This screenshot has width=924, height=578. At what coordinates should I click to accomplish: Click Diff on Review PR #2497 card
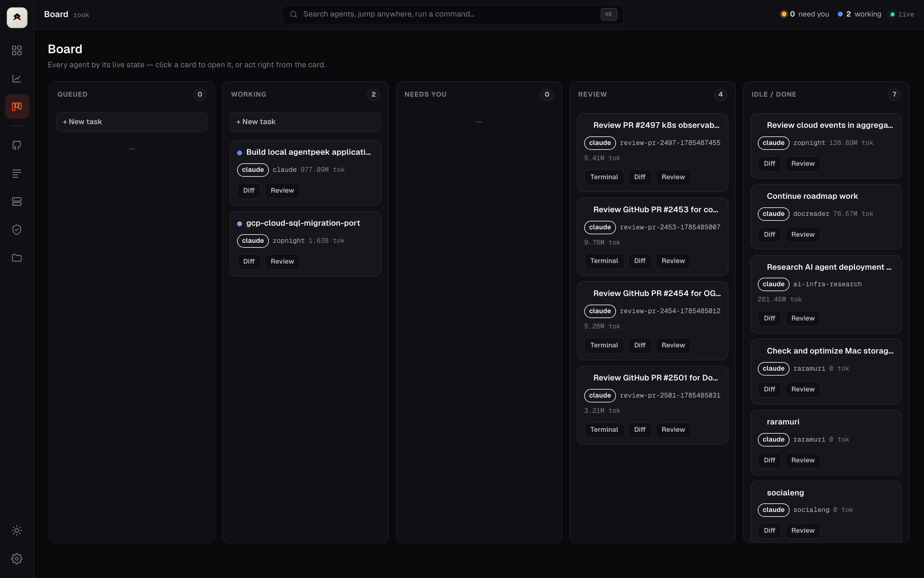click(640, 177)
